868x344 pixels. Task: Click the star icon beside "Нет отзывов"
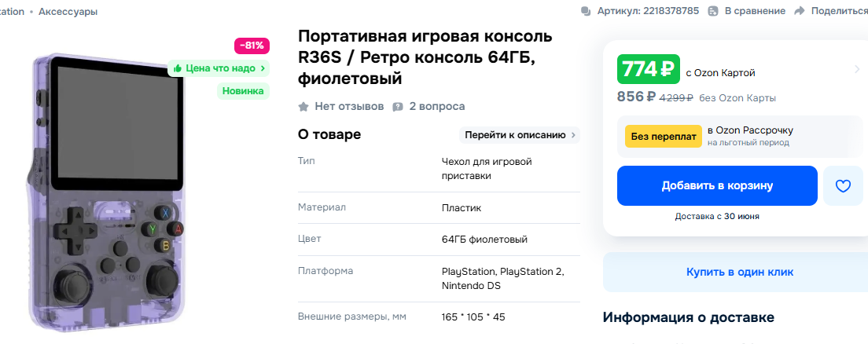pyautogui.click(x=303, y=106)
